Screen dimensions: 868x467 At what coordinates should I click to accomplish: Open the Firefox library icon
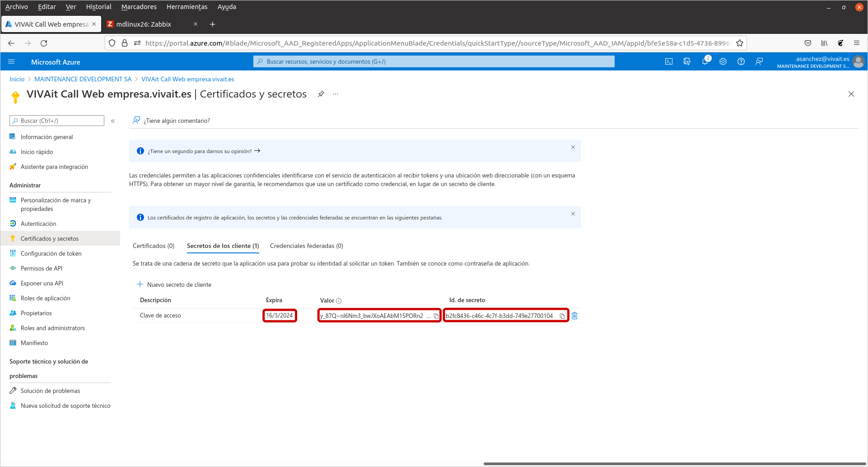tap(824, 43)
